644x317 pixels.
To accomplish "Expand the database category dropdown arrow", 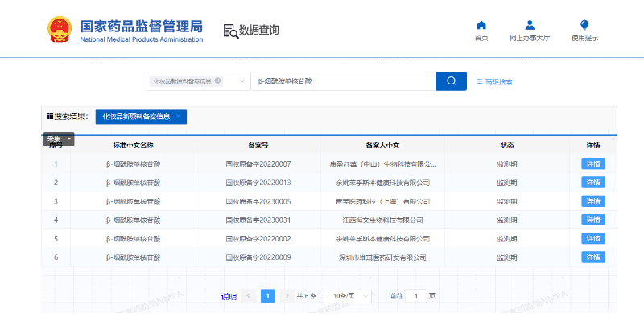I will click(x=242, y=81).
